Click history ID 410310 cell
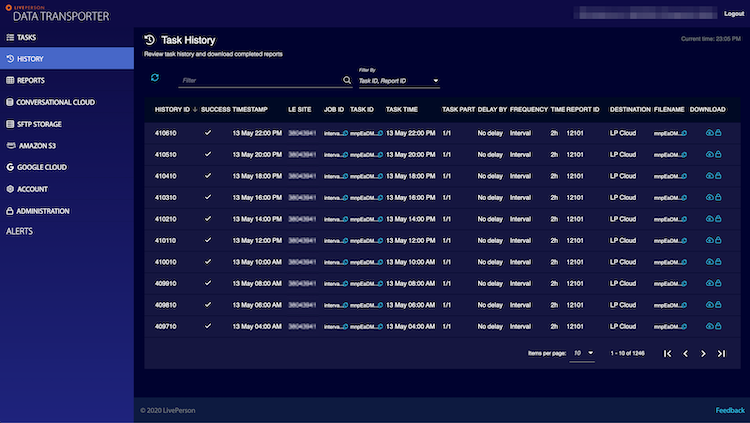This screenshot has width=750, height=423. [165, 198]
